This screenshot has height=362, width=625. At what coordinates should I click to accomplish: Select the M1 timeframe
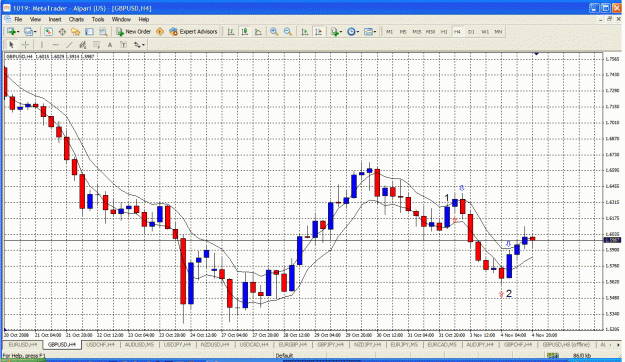click(x=389, y=31)
